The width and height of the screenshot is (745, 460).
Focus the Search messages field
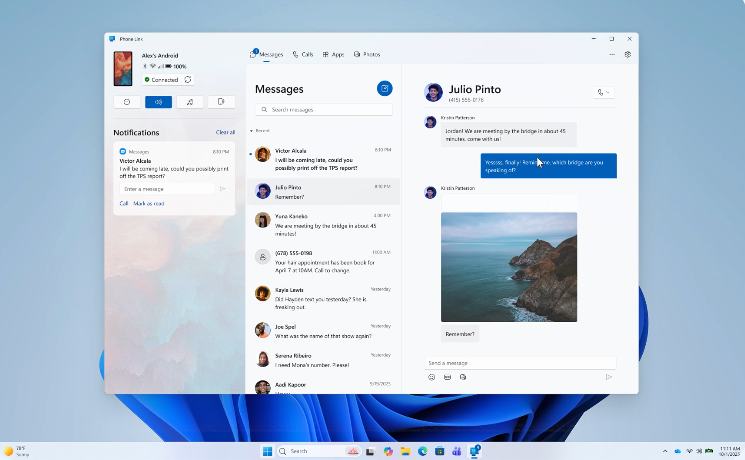point(324,110)
